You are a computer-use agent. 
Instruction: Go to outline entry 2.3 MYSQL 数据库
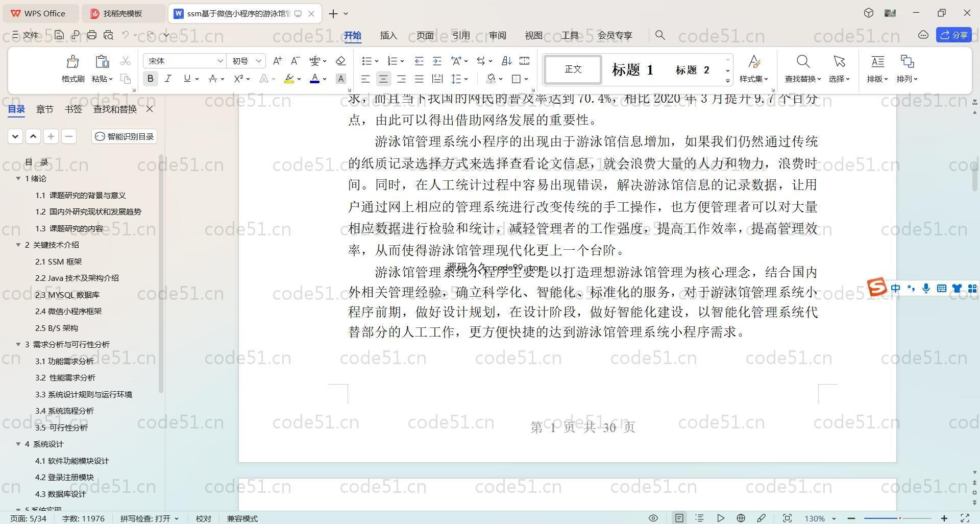click(x=67, y=295)
